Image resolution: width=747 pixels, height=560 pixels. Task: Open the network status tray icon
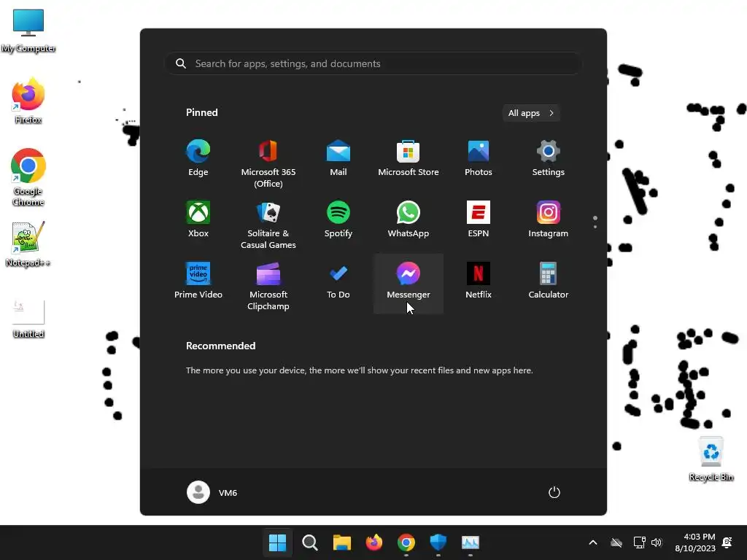pyautogui.click(x=639, y=542)
